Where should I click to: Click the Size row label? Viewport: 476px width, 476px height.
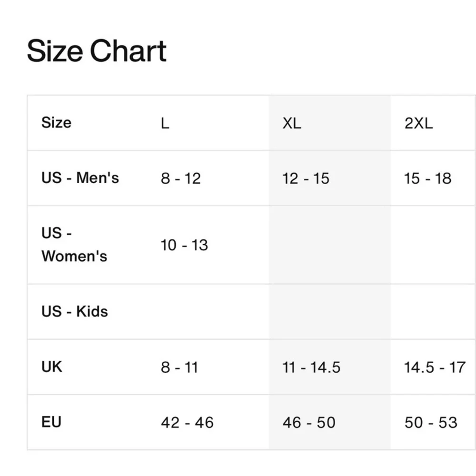[57, 123]
